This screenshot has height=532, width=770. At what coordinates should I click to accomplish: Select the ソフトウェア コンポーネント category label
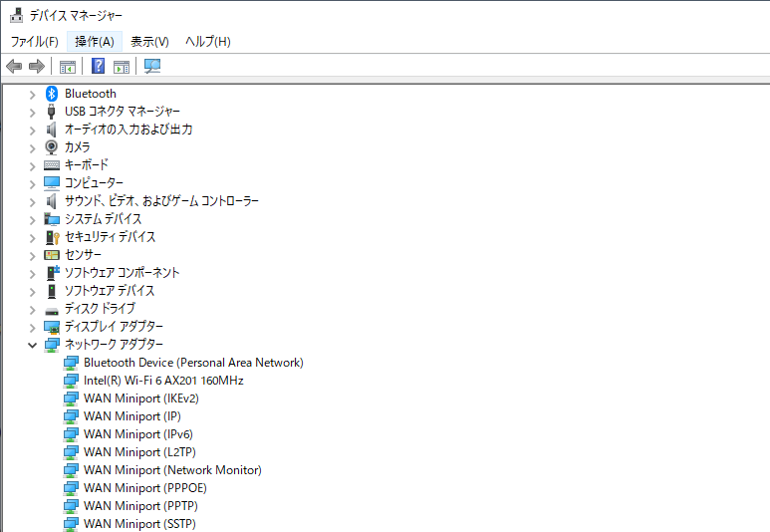click(x=122, y=273)
